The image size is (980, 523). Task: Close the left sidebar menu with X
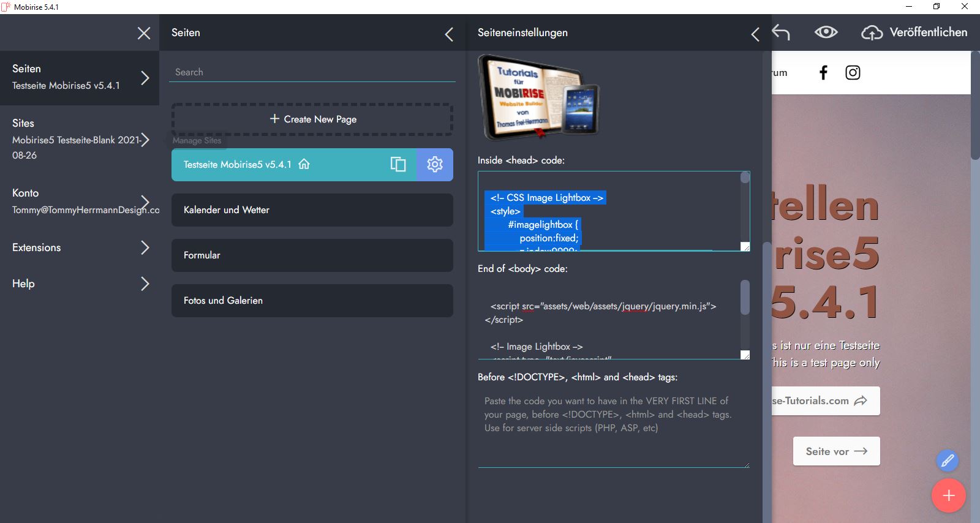point(144,33)
